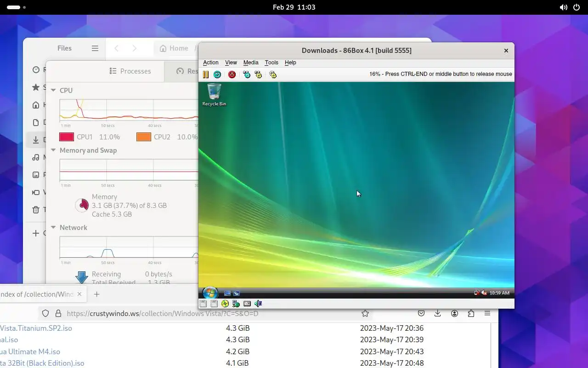
Task: Click Vista muted volume tray icon
Action: pyautogui.click(x=484, y=293)
